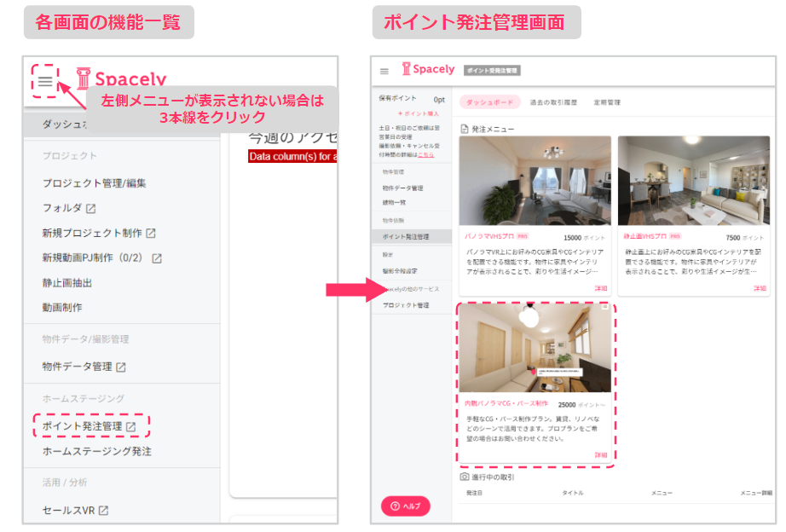Viewport: 786px width, 532px height.
Task: Follow the こちら link in the sidebar notice
Action: pos(425,155)
